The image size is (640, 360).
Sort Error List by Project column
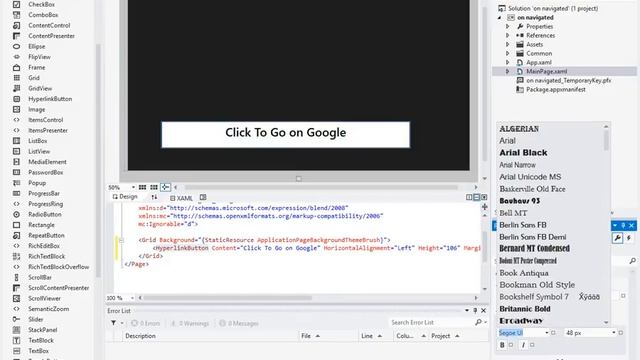440,336
